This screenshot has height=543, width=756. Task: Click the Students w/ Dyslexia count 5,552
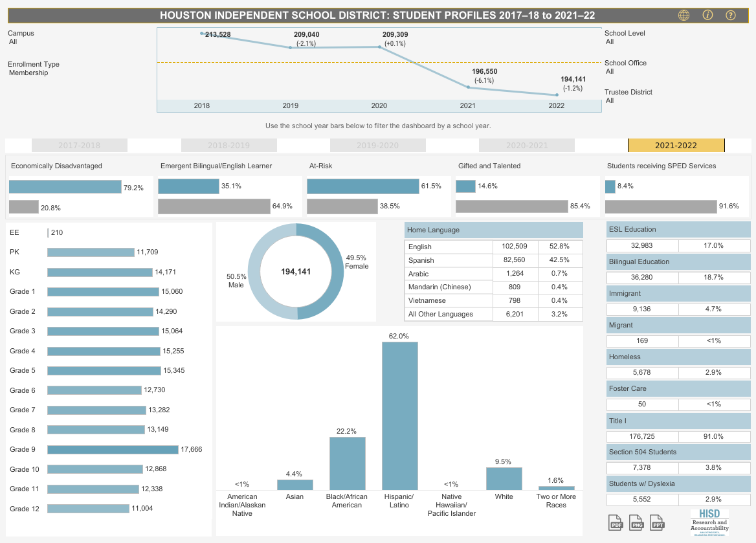coord(641,499)
